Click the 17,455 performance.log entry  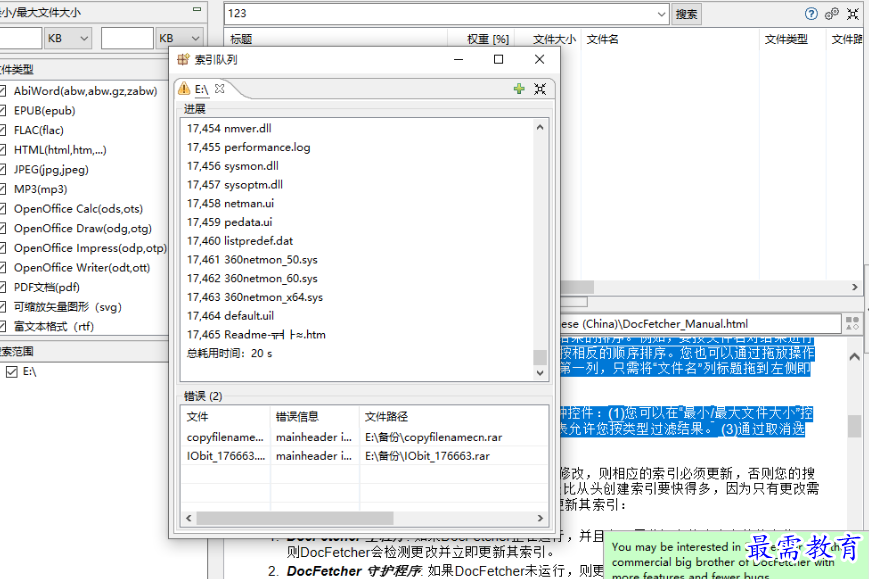click(x=248, y=147)
